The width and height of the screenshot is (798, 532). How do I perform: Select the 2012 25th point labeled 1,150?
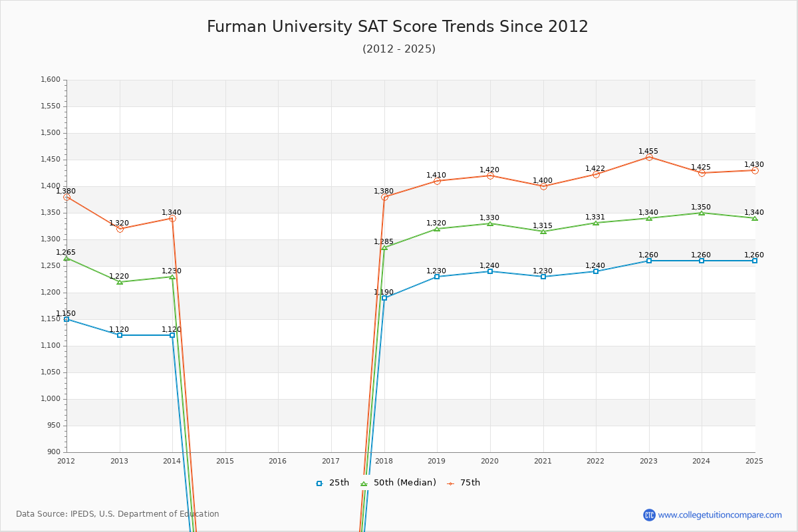tap(66, 319)
